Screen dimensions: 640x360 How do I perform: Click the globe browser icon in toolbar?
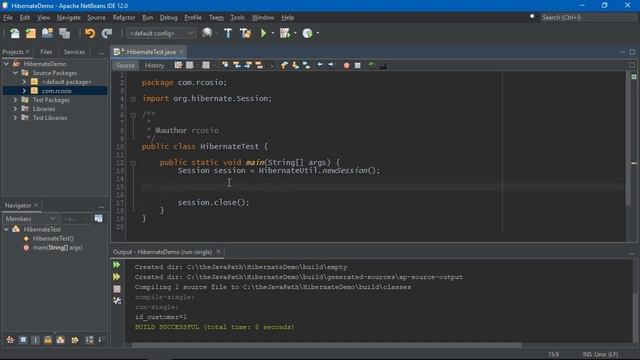207,33
